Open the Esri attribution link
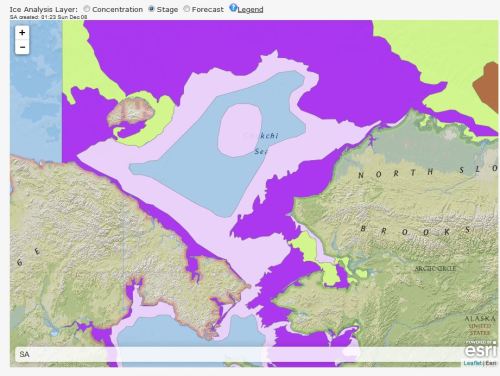The image size is (500, 376). (x=491, y=363)
